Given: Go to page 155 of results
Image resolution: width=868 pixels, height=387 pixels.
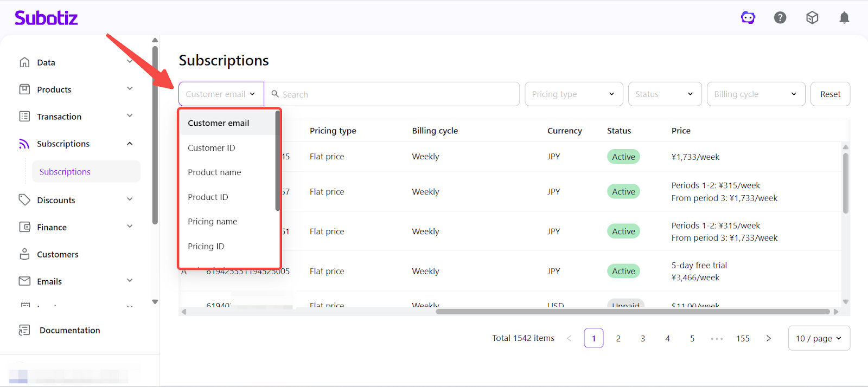Looking at the screenshot, I should point(743,338).
